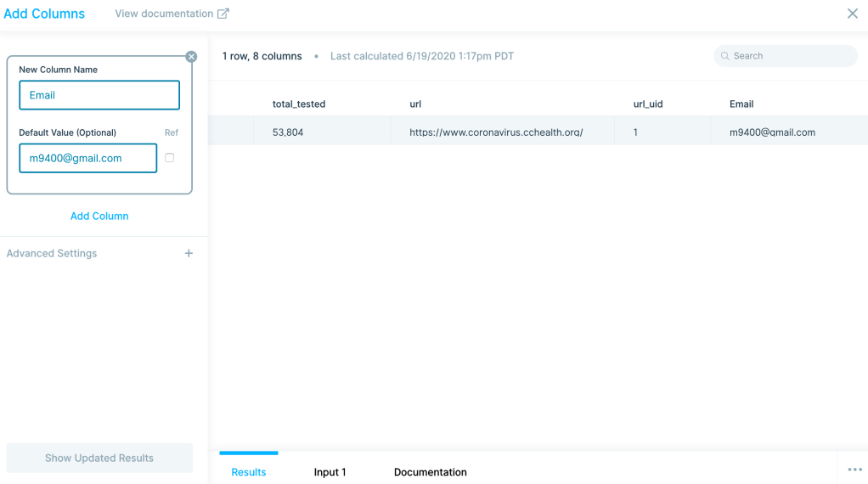868x484 pixels.
Task: Switch to the Results tab
Action: (249, 472)
